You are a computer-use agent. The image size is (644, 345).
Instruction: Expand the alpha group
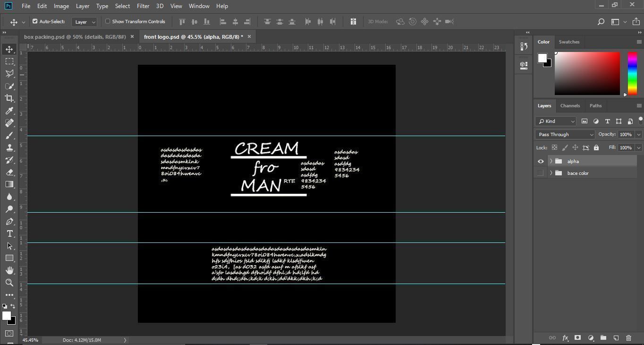[x=551, y=161]
